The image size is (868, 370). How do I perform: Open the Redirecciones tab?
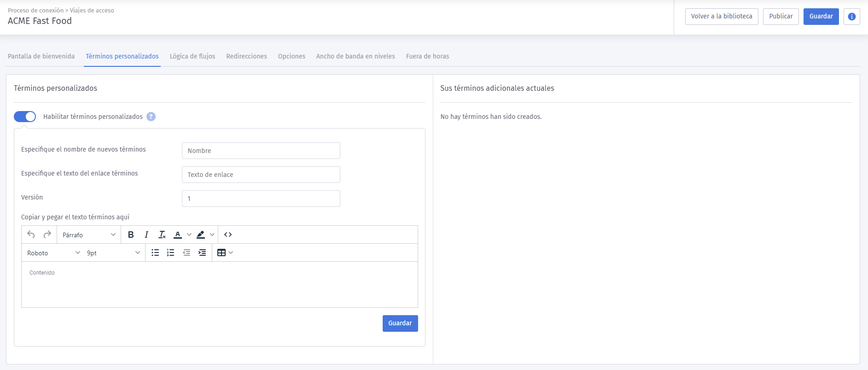(247, 56)
